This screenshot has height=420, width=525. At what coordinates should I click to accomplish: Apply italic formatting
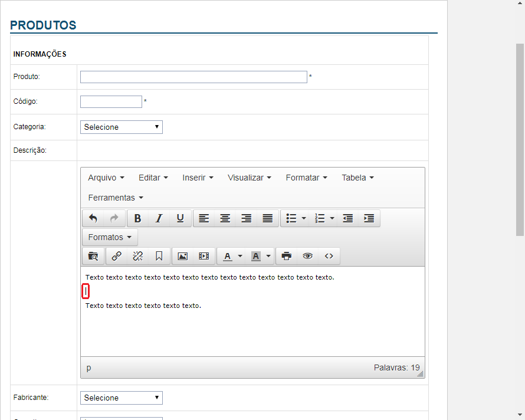pyautogui.click(x=159, y=218)
